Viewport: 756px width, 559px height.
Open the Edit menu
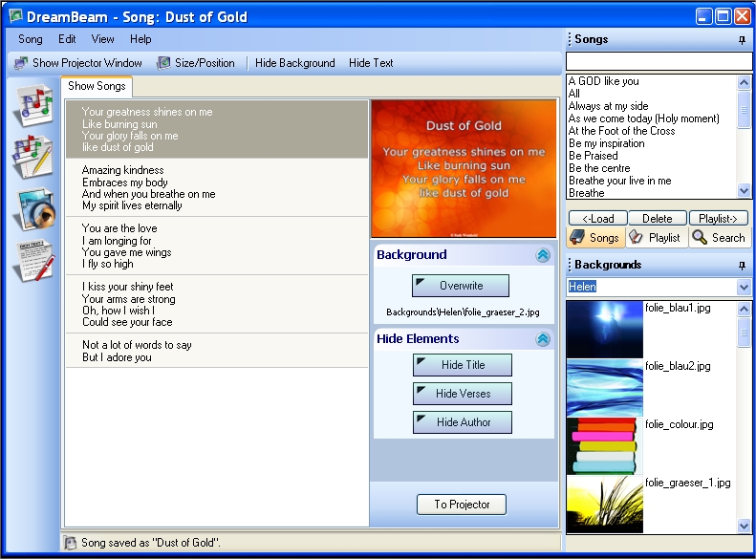tap(67, 39)
